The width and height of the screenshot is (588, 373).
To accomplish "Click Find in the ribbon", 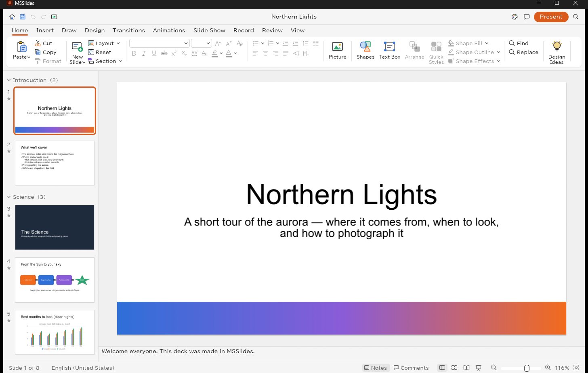I will (519, 43).
